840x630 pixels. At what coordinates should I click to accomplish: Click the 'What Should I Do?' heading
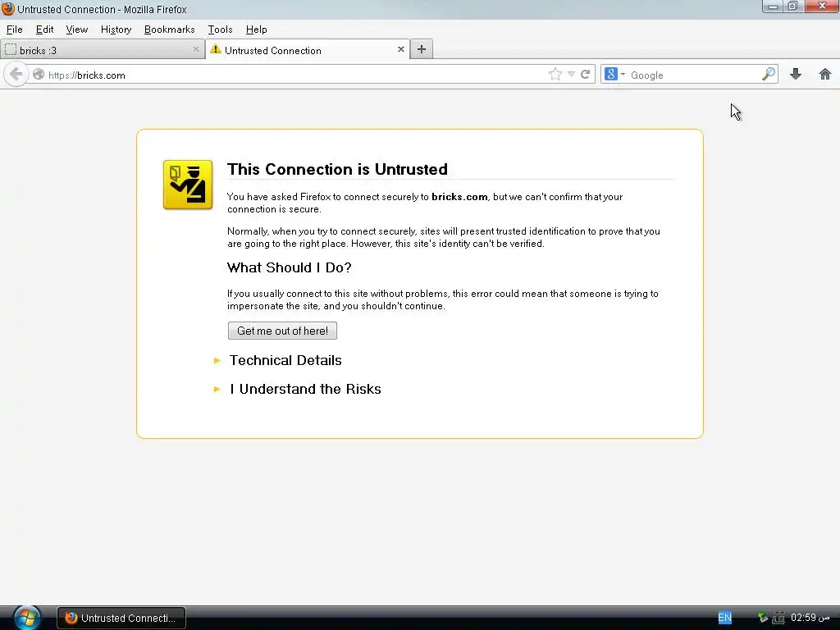(290, 267)
